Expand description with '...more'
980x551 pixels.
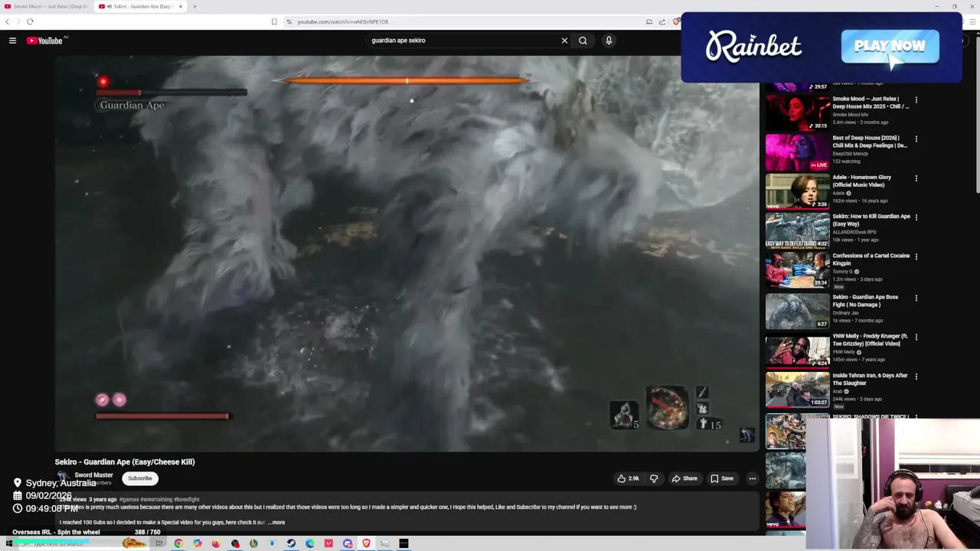pyautogui.click(x=276, y=523)
